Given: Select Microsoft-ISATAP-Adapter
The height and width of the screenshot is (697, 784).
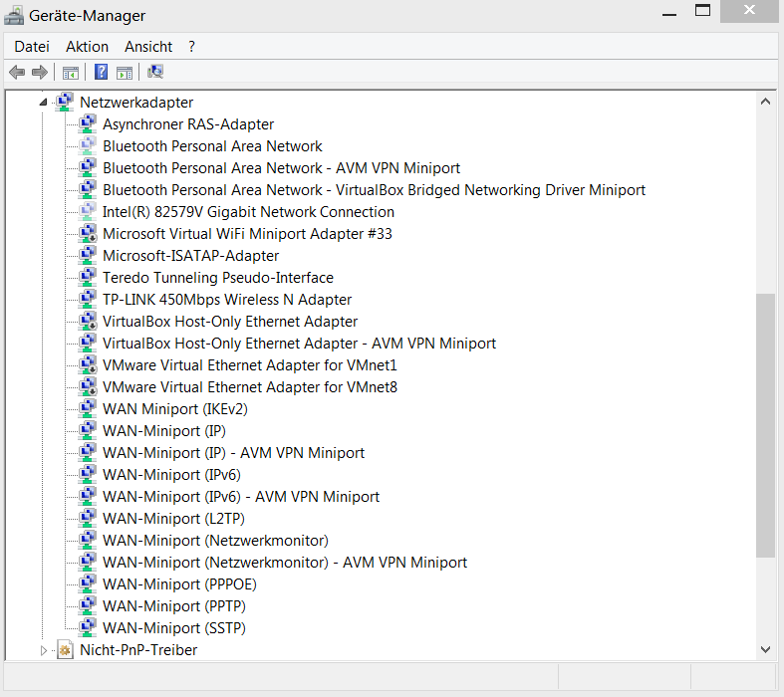Looking at the screenshot, I should coord(190,255).
